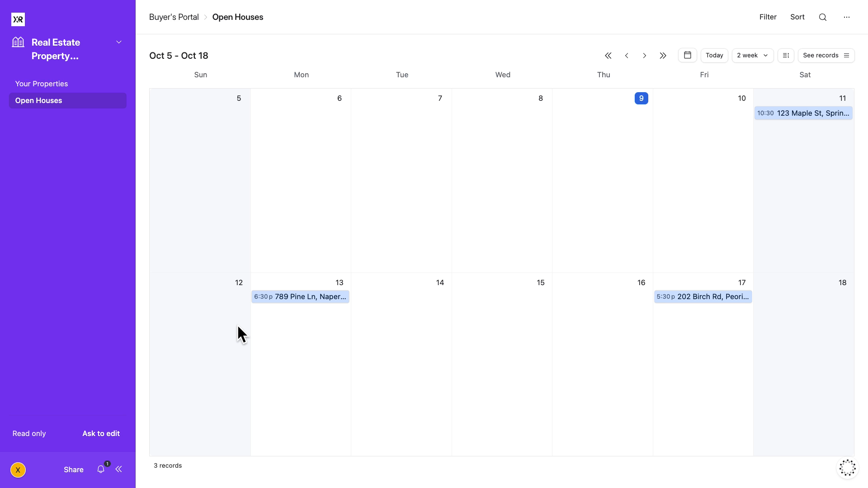Toggle the See records panel
Image resolution: width=868 pixels, height=488 pixels.
(x=826, y=55)
